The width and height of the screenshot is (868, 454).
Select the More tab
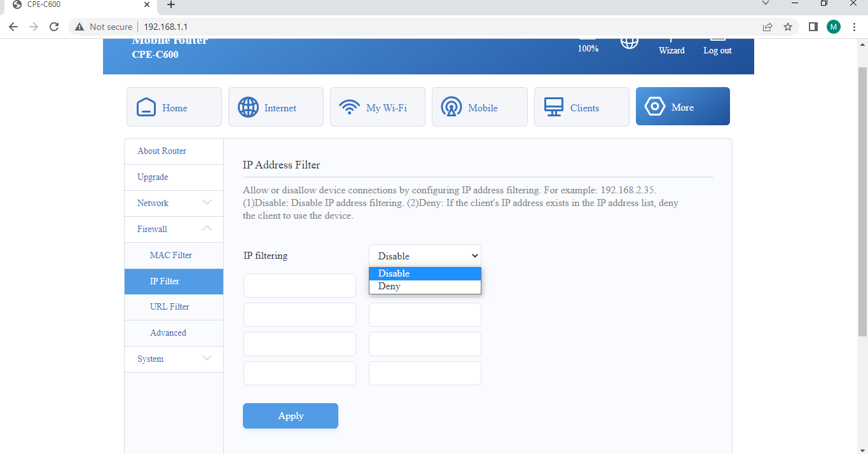pos(683,106)
